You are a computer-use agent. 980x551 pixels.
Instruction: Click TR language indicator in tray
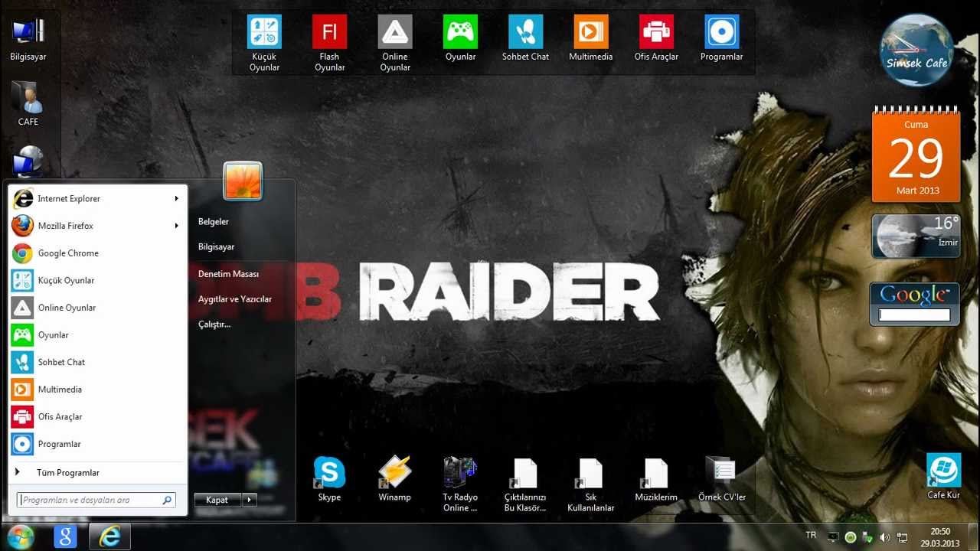pyautogui.click(x=812, y=535)
